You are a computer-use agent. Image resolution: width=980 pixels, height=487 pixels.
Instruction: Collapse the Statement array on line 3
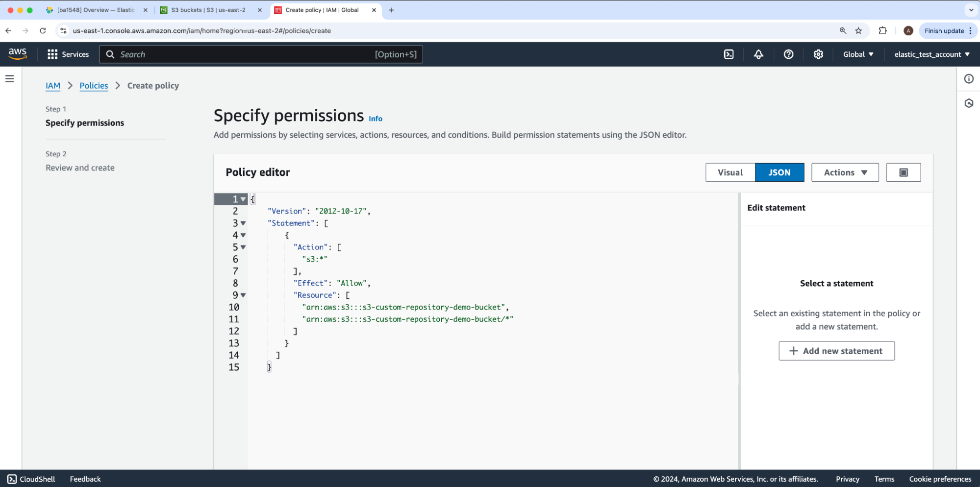tap(243, 223)
